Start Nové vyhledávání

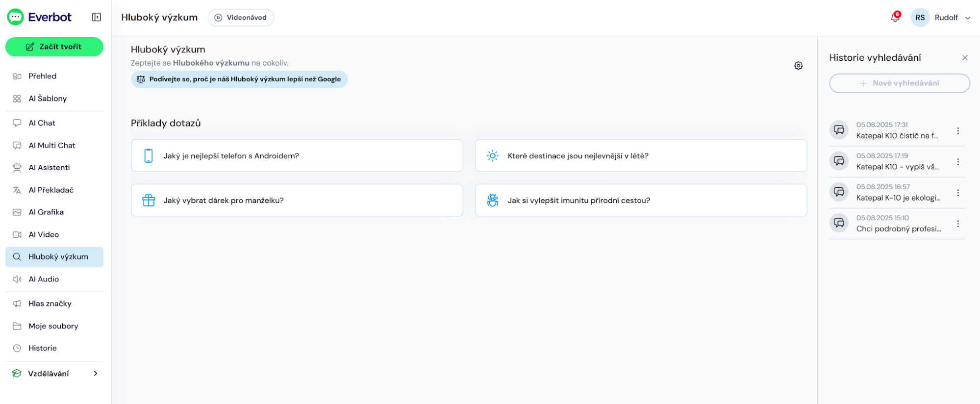pyautogui.click(x=899, y=83)
